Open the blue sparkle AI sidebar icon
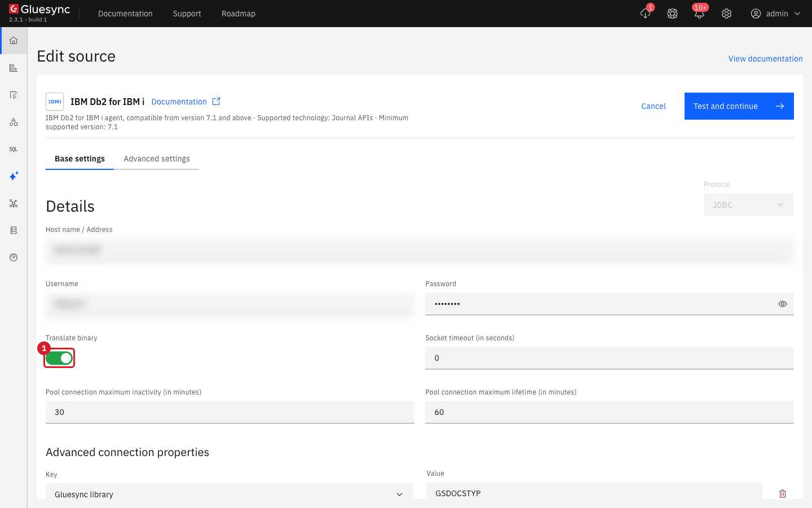This screenshot has width=812, height=508. pos(14,176)
